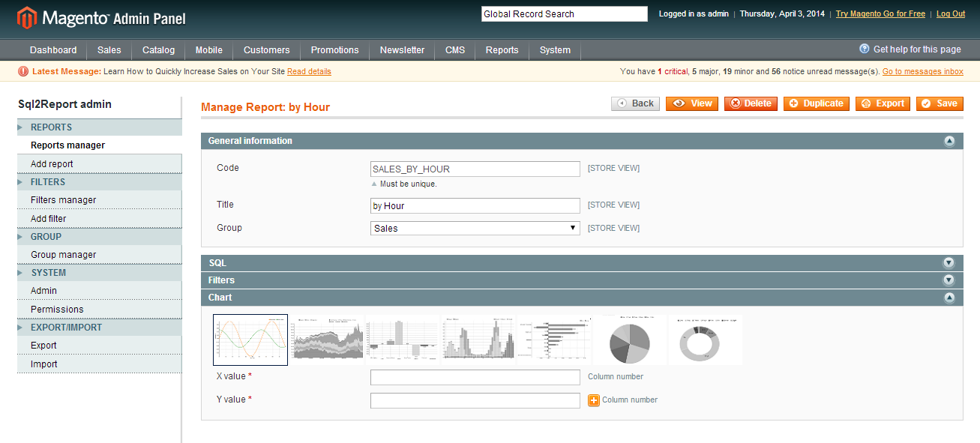Image resolution: width=980 pixels, height=443 pixels.
Task: Select the stacked area chart thumbnail
Action: (327, 340)
